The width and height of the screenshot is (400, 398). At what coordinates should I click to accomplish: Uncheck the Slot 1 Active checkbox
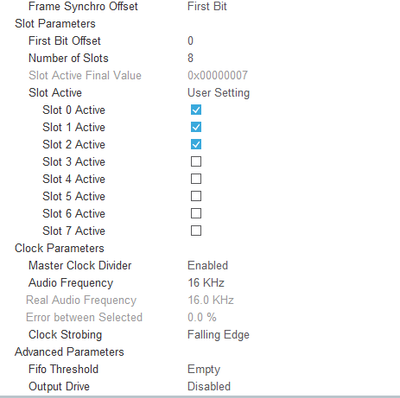click(196, 127)
